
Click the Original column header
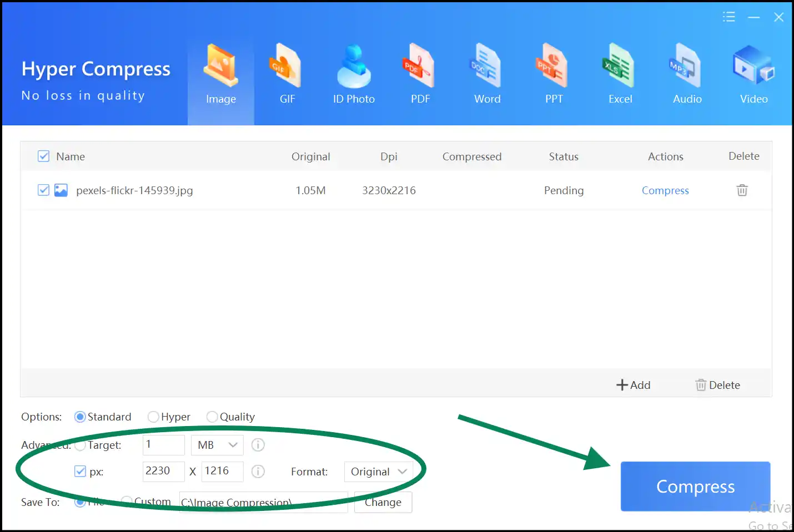click(x=311, y=156)
